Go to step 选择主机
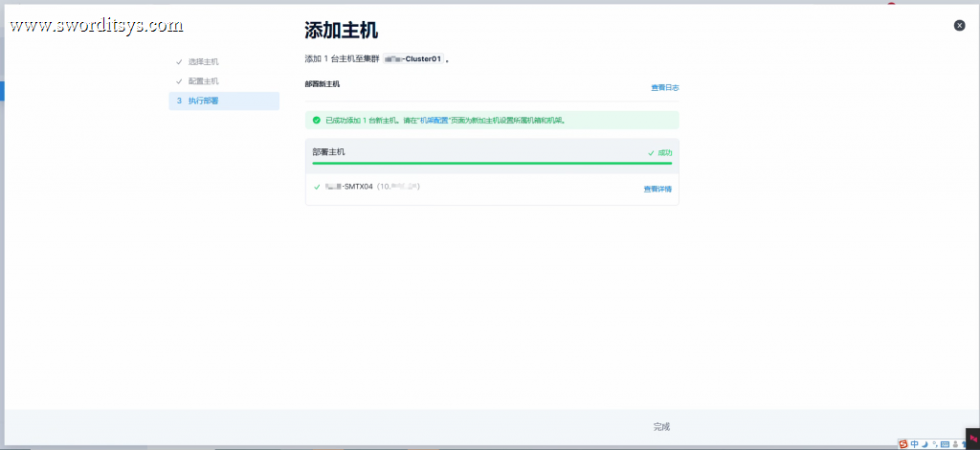 tap(203, 62)
